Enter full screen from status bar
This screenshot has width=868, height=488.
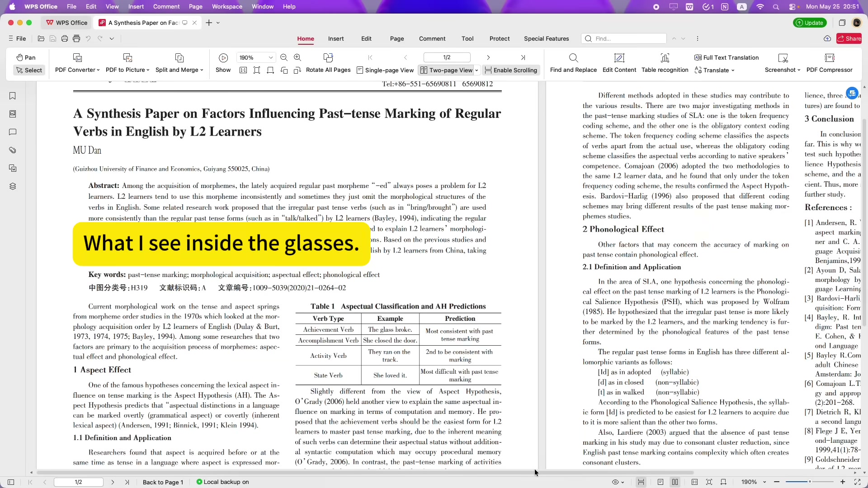click(x=857, y=482)
